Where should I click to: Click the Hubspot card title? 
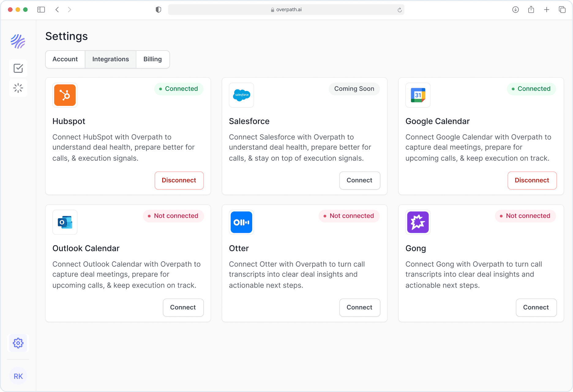pos(69,121)
